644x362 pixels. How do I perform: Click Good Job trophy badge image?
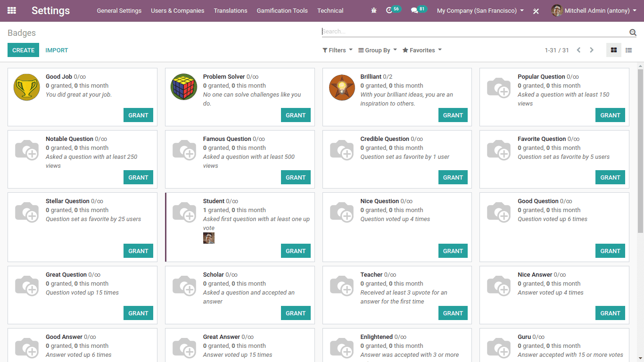click(x=27, y=87)
